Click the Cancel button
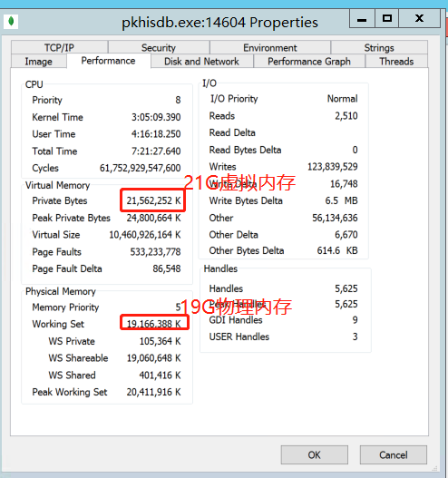 pyautogui.click(x=394, y=454)
